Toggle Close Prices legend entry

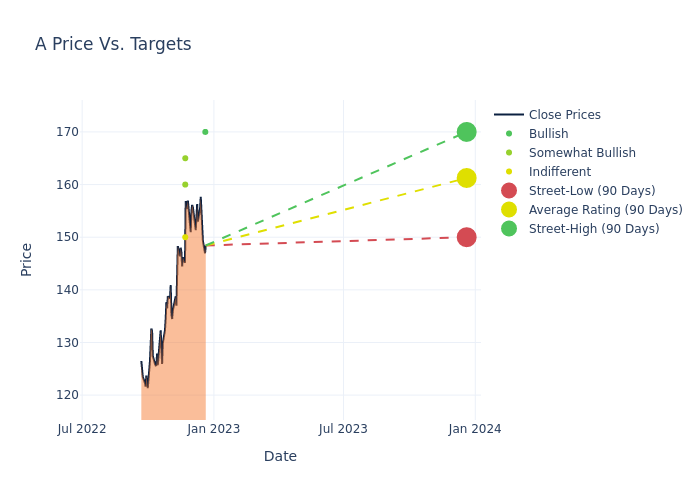click(564, 115)
